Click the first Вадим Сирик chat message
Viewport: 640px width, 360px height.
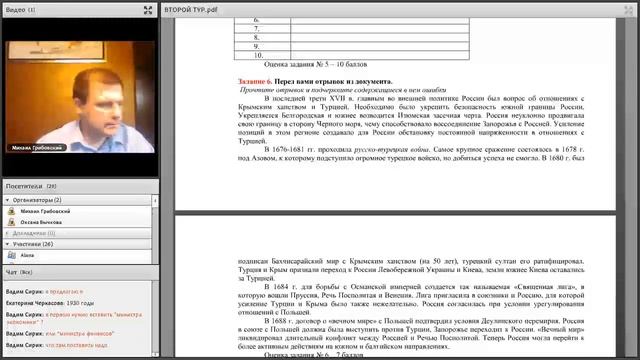coord(44,292)
